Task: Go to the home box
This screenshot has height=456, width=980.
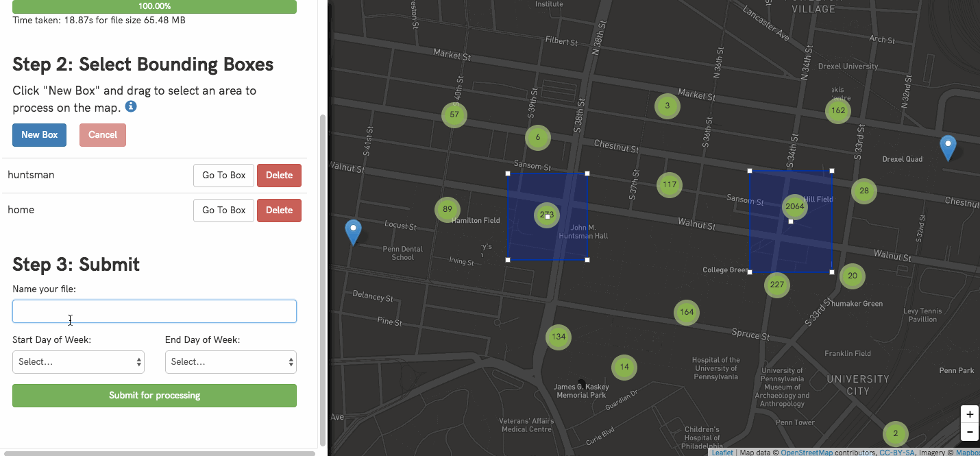Action: click(x=223, y=211)
